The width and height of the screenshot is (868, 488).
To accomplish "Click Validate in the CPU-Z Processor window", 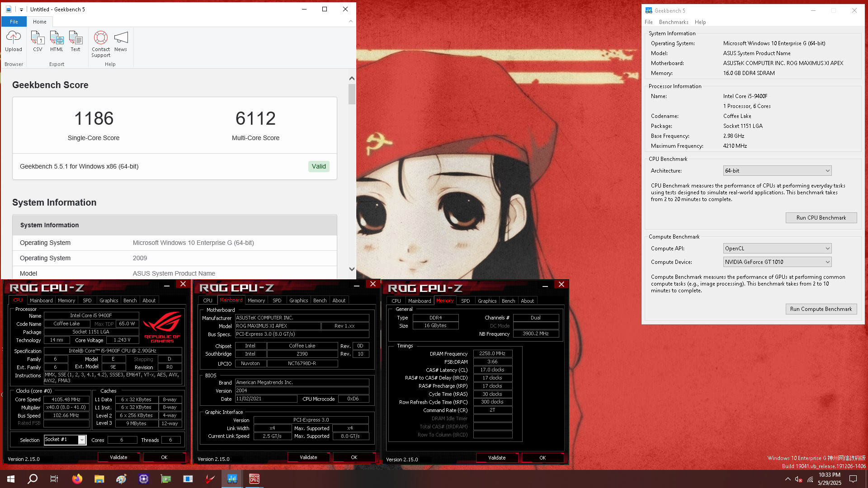I will tap(118, 457).
